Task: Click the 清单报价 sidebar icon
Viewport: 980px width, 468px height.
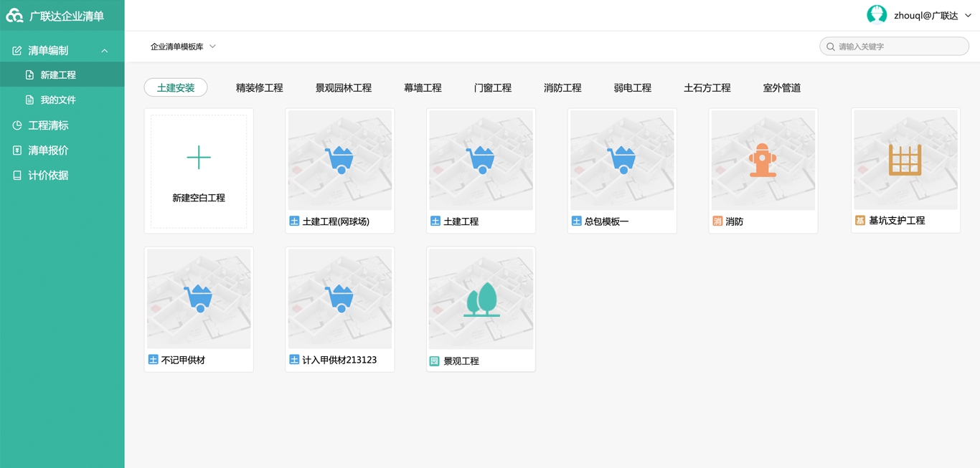Action: pyautogui.click(x=16, y=151)
